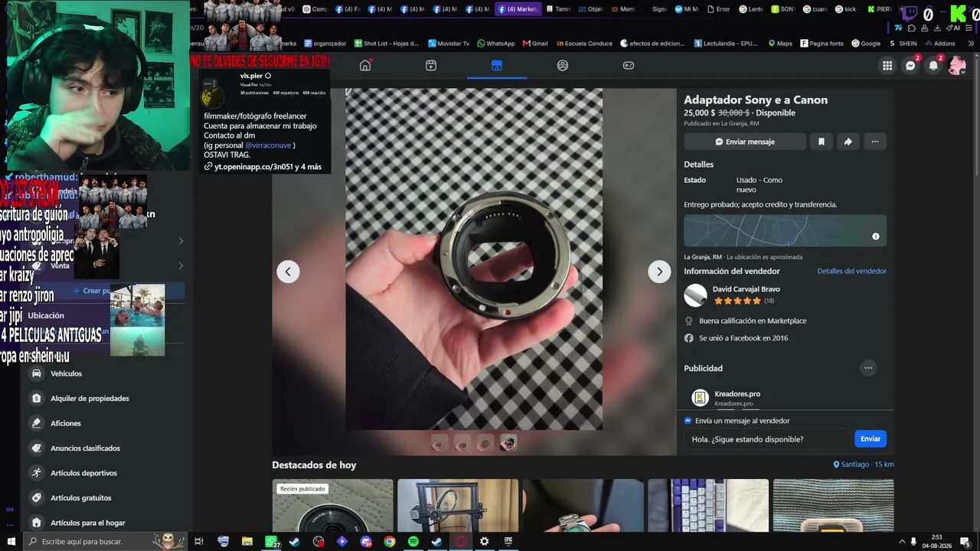Select the Marketplace storefront icon
This screenshot has height=551, width=980.
click(497, 66)
